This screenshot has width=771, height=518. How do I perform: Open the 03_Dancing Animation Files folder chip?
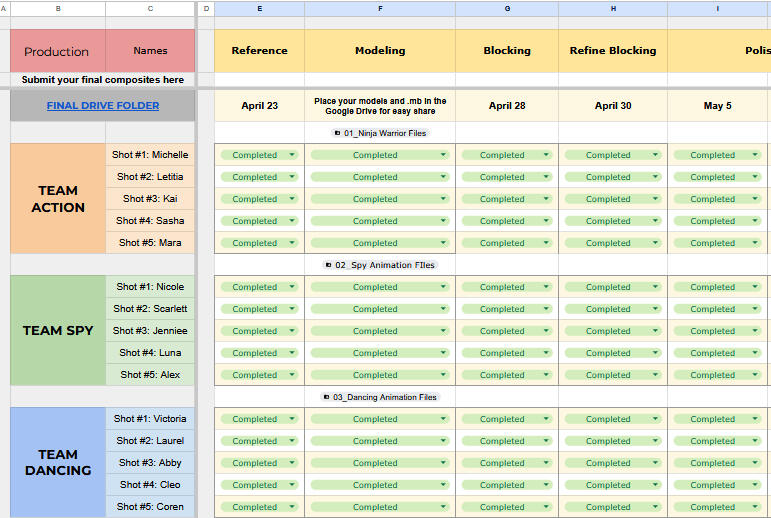(379, 397)
